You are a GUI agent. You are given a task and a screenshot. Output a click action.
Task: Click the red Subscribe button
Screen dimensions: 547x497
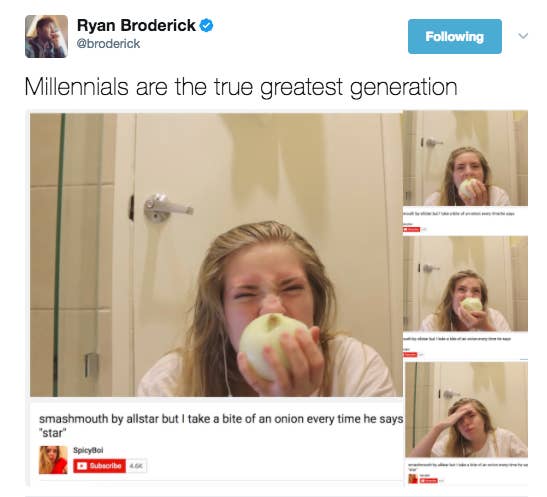click(x=99, y=466)
